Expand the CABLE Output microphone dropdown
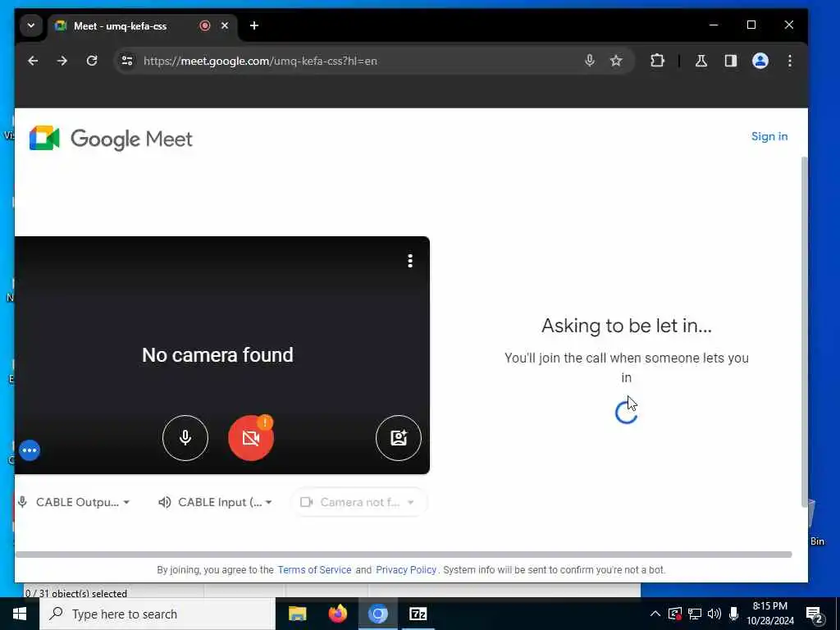The width and height of the screenshot is (840, 630). point(75,502)
